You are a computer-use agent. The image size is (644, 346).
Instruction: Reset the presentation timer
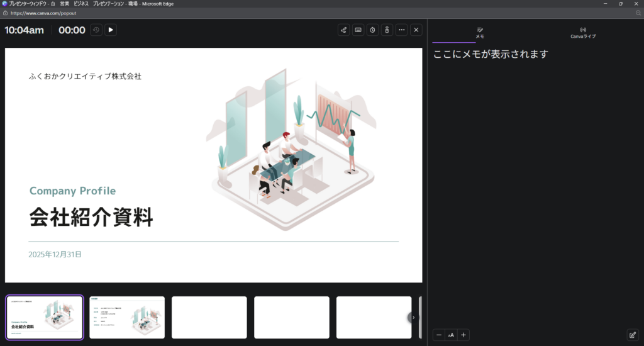(96, 30)
